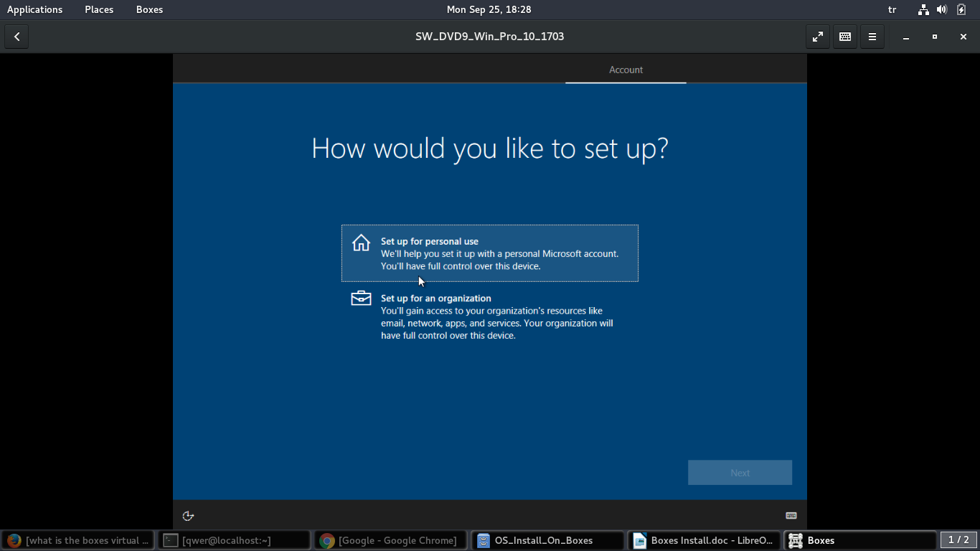The image size is (980, 551).
Task: Go back using the Boxes back arrow
Action: (x=17, y=37)
